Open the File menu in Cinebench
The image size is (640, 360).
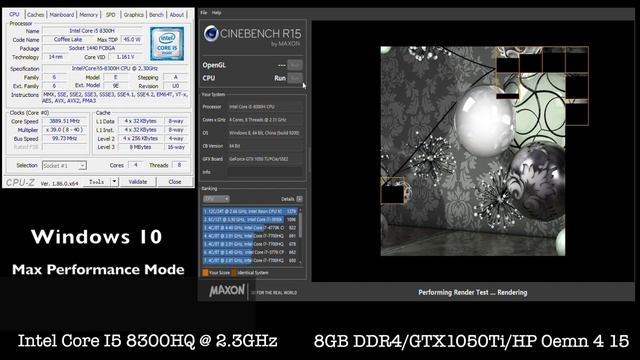point(204,13)
